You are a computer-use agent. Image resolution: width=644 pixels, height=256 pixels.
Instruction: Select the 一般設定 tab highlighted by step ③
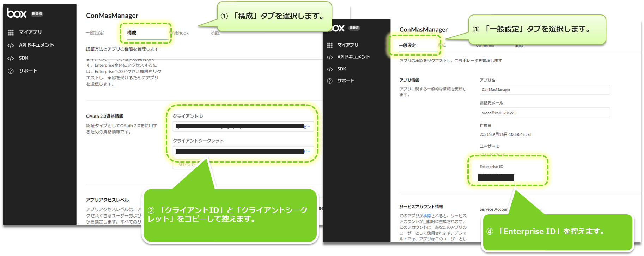(407, 46)
